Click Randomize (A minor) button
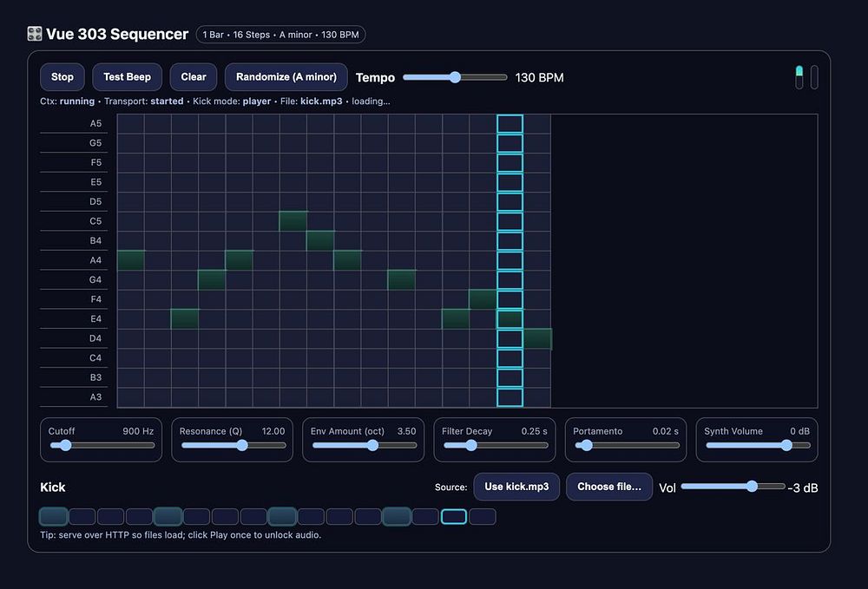Screen dimensions: 868x589 (286, 77)
